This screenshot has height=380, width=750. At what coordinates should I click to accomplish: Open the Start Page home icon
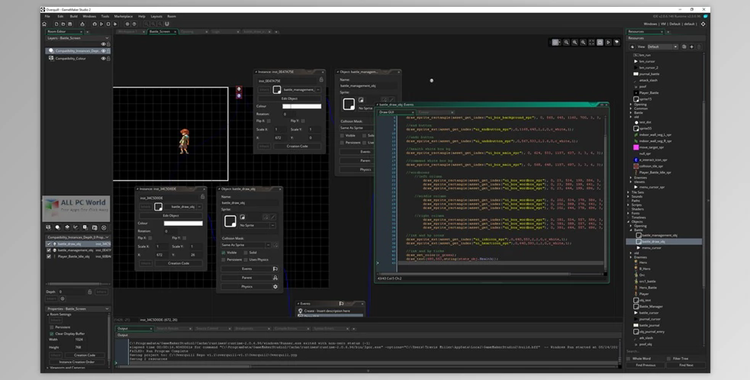44,24
